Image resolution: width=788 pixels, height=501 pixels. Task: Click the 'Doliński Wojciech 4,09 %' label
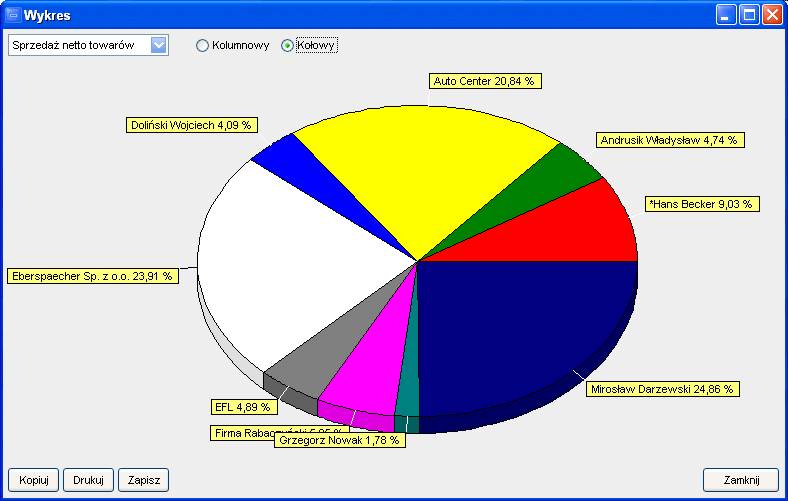tap(192, 125)
